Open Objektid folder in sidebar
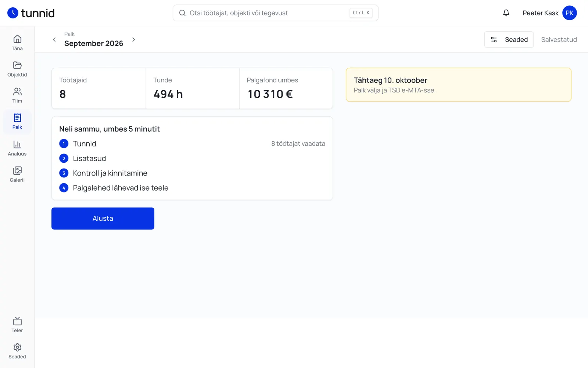588x368 pixels. click(x=17, y=69)
